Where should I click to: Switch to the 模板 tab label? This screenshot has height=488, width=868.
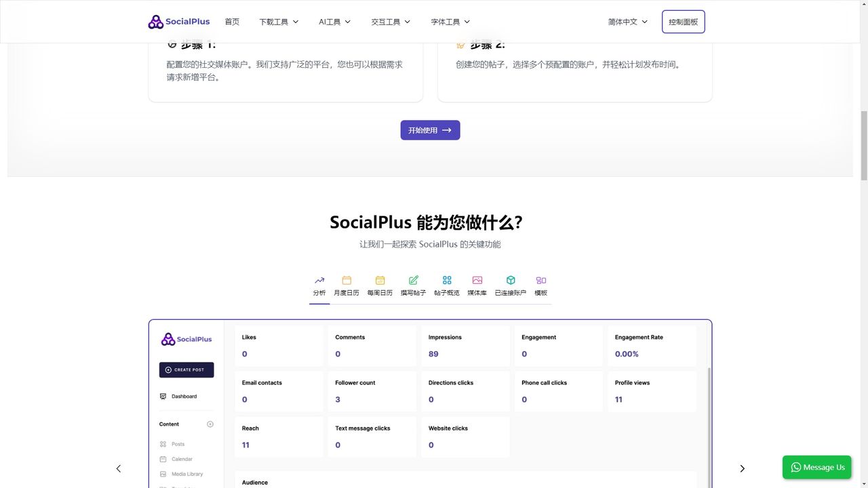541,293
